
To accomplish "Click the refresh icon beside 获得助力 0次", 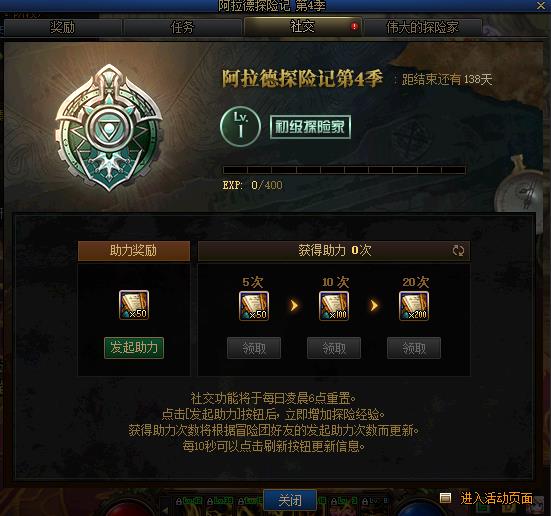I will [458, 251].
